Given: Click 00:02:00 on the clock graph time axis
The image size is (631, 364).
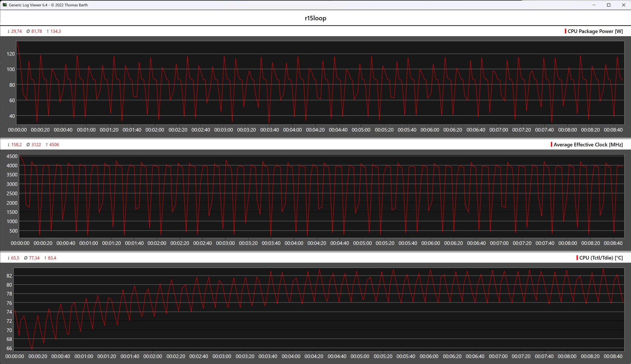Looking at the screenshot, I should [x=157, y=243].
